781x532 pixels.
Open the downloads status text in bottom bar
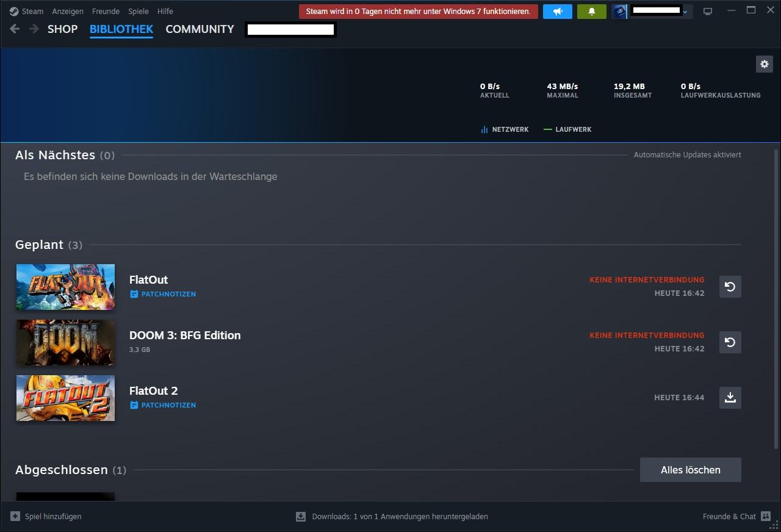point(400,516)
